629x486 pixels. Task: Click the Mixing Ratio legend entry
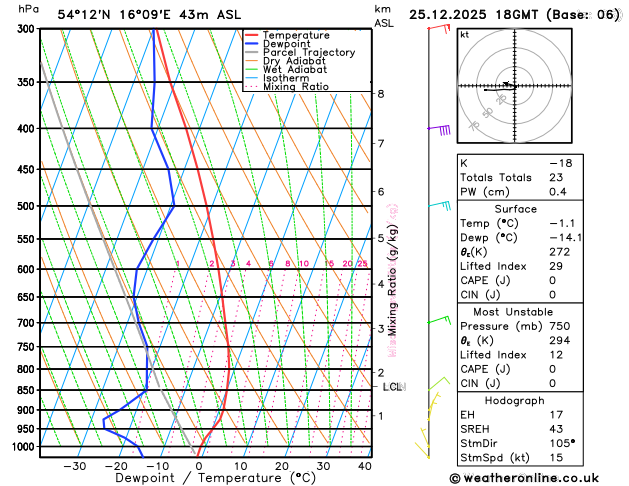287,87
